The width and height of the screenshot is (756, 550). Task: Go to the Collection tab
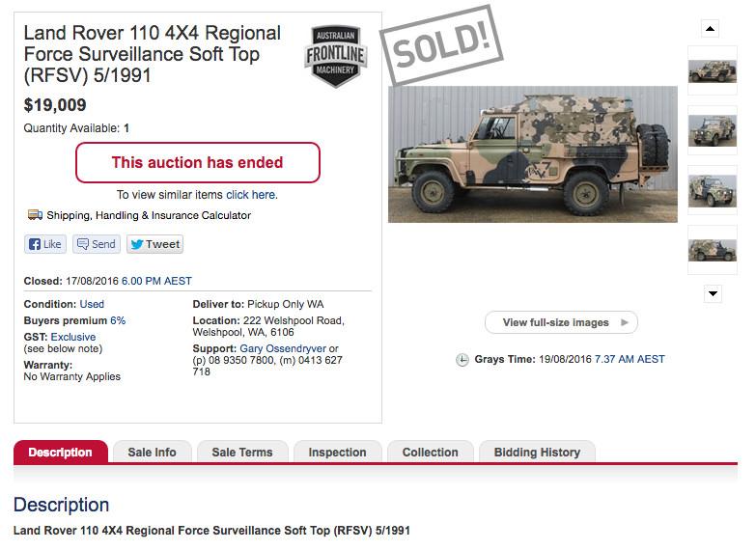tap(430, 452)
